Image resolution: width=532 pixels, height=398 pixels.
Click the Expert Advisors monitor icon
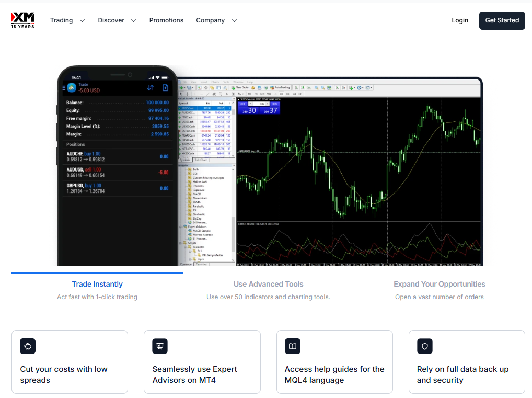coord(160,346)
